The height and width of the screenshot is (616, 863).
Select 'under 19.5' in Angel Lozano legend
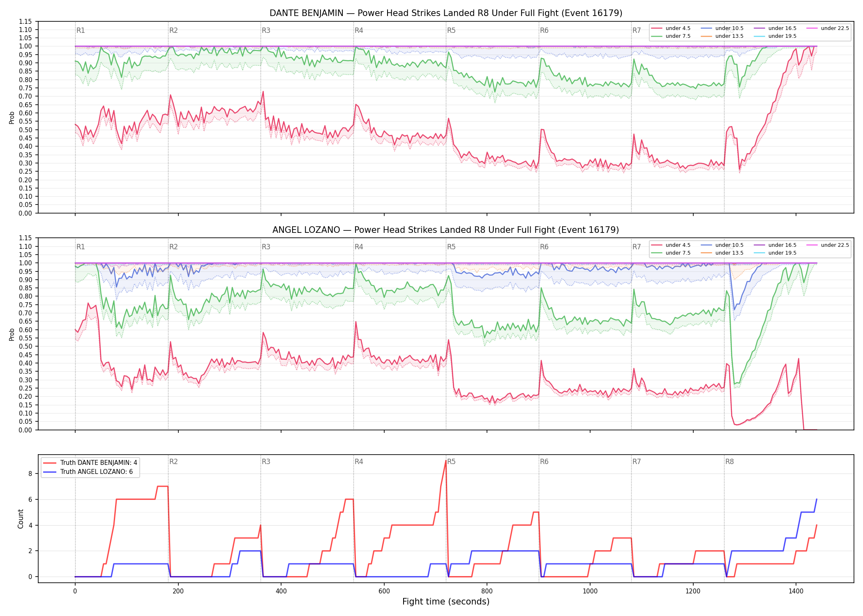coord(775,253)
